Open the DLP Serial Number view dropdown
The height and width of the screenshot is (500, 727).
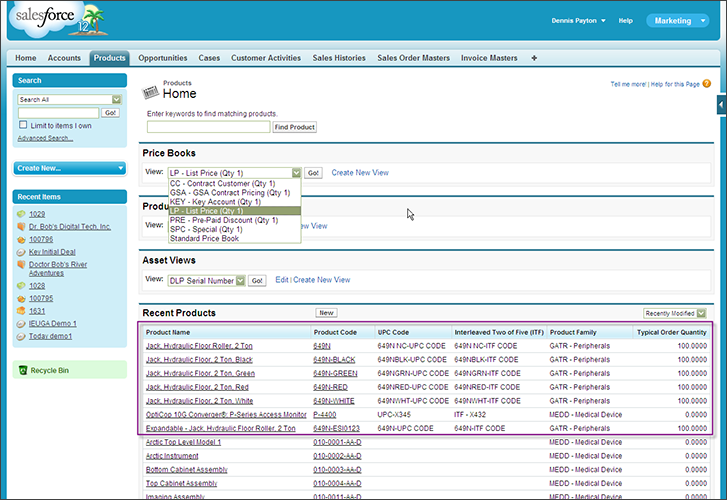[206, 281]
